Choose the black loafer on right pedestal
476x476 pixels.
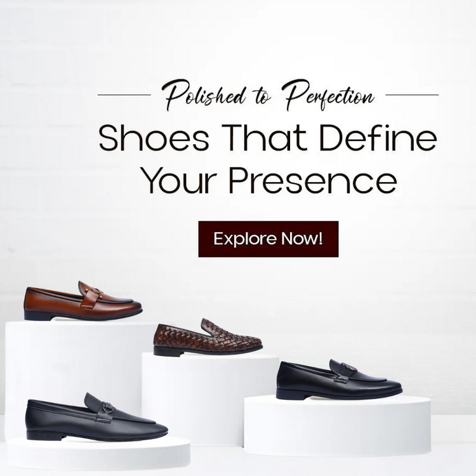(x=339, y=380)
